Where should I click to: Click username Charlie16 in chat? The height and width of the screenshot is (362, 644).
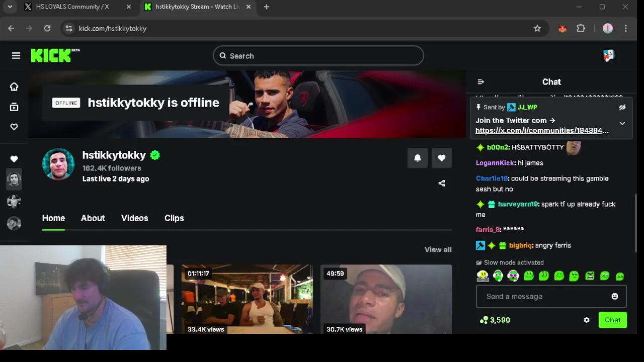coord(492,178)
